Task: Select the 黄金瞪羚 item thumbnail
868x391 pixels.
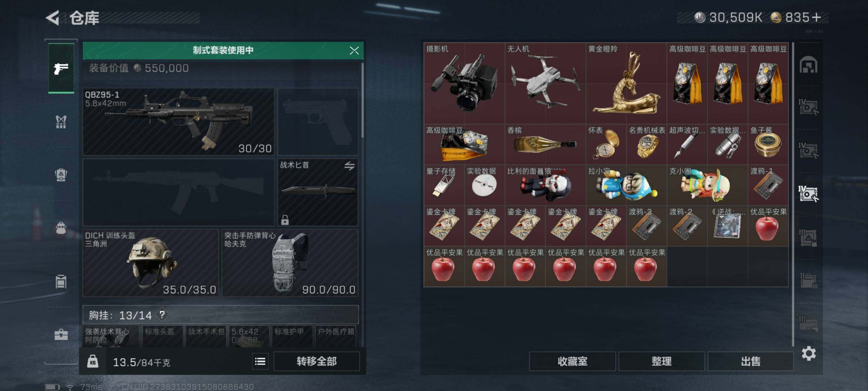Action: click(x=626, y=83)
